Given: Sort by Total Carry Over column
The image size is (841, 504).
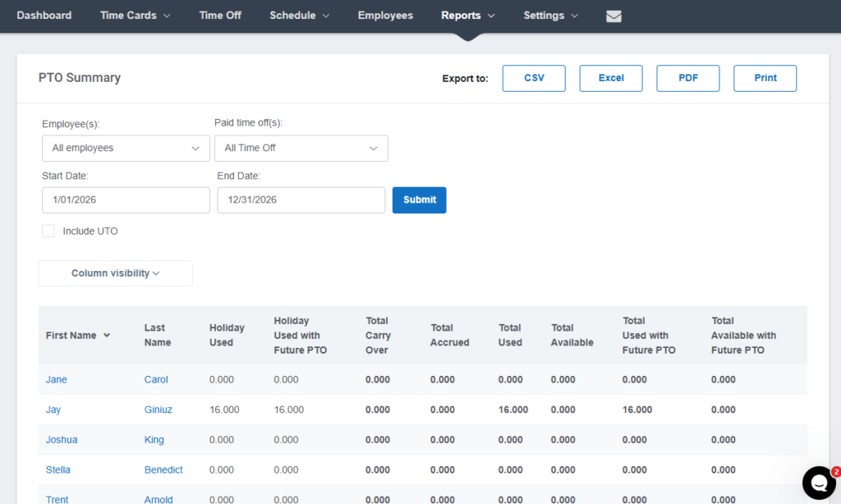Looking at the screenshot, I should 378,335.
